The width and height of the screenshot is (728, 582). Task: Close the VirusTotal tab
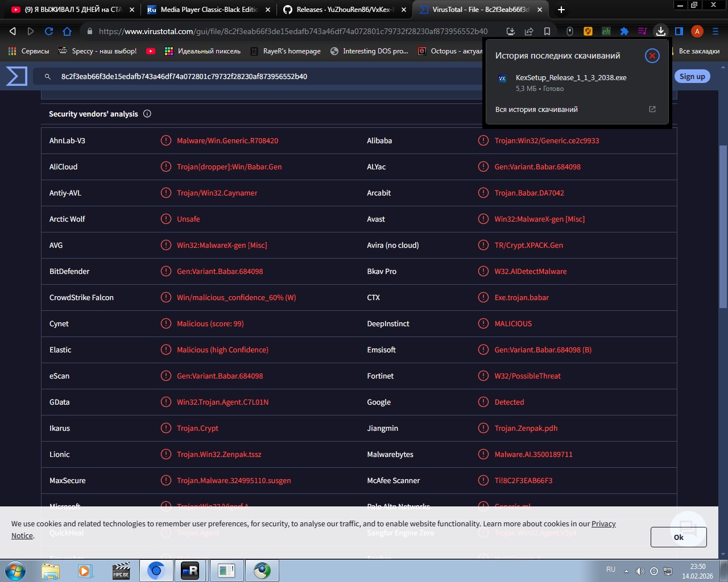(x=540, y=10)
